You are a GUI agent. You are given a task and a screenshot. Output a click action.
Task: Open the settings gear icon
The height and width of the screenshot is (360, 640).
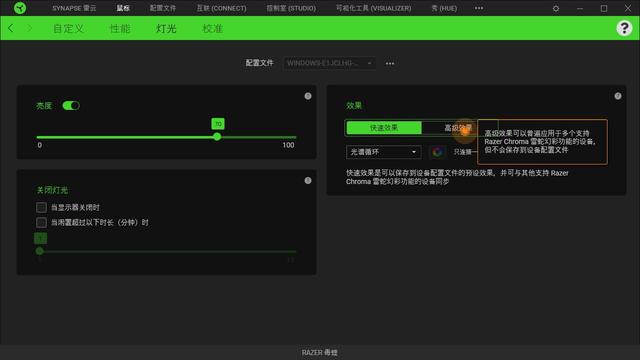556,8
